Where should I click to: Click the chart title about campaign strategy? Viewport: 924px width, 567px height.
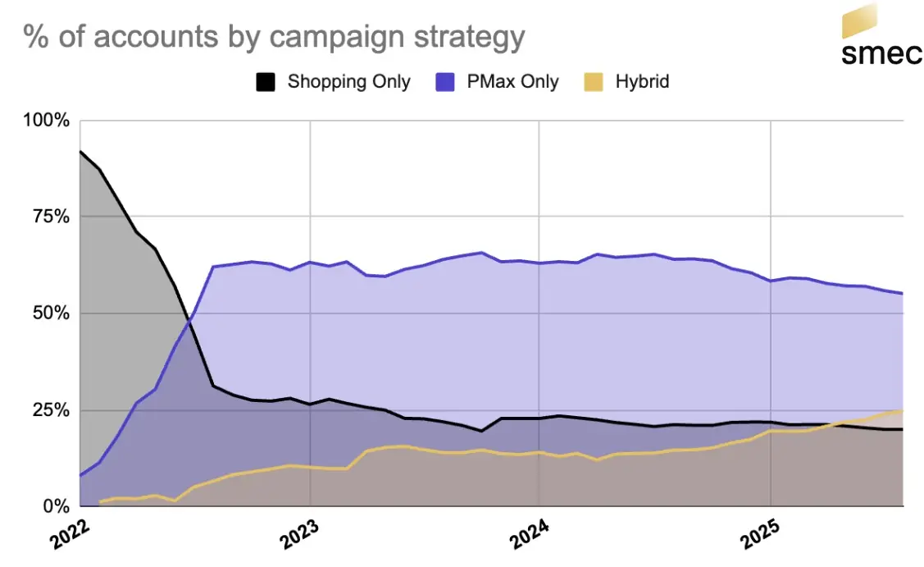pyautogui.click(x=274, y=38)
